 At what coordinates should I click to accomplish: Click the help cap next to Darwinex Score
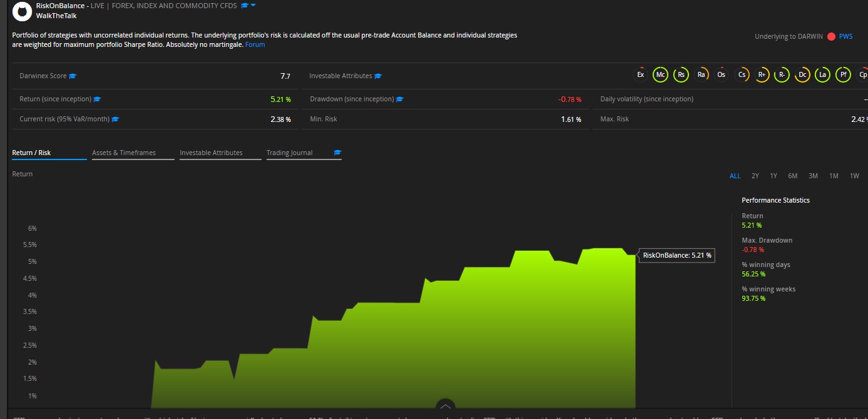(x=73, y=76)
